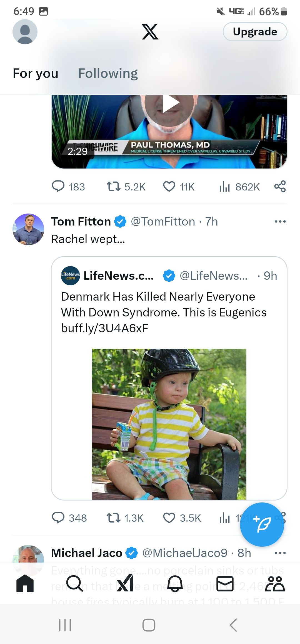Like the video post with 11K likes
300x644 pixels.
pyautogui.click(x=169, y=187)
